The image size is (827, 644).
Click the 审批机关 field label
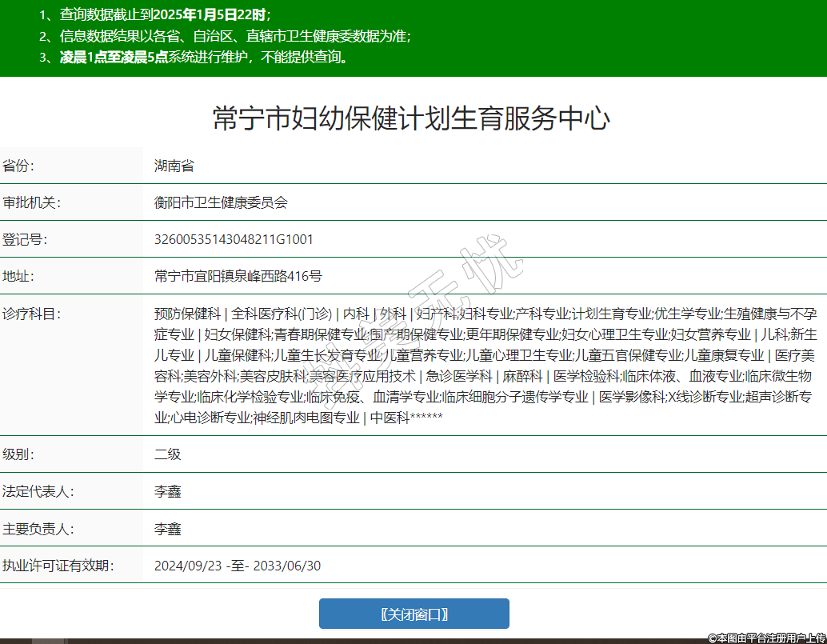point(32,203)
